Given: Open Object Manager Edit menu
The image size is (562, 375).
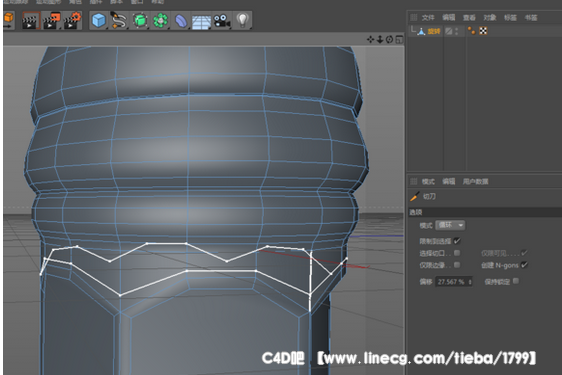Looking at the screenshot, I should [x=448, y=18].
